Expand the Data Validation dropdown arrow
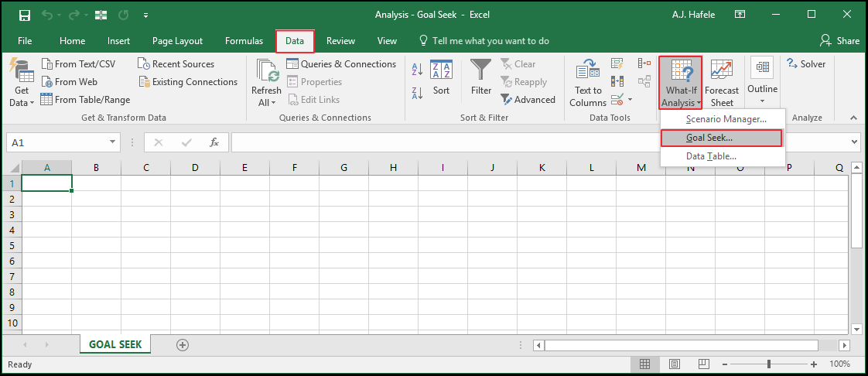 click(x=630, y=101)
